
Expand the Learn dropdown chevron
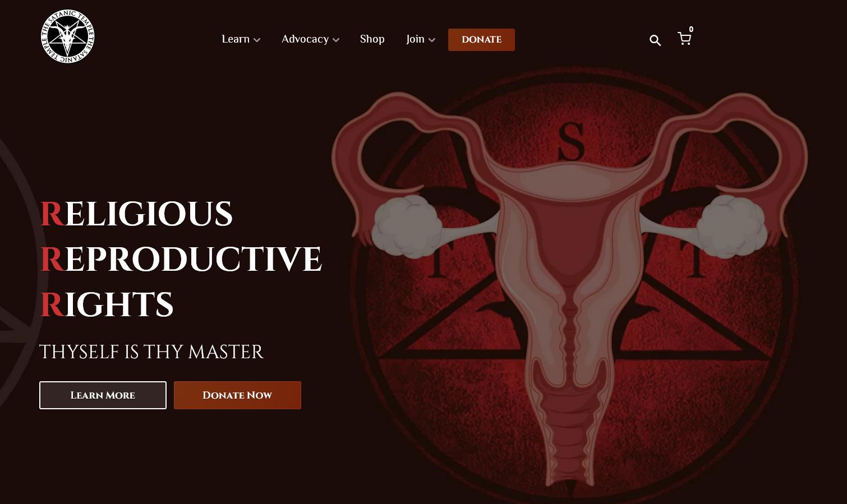pyautogui.click(x=257, y=40)
